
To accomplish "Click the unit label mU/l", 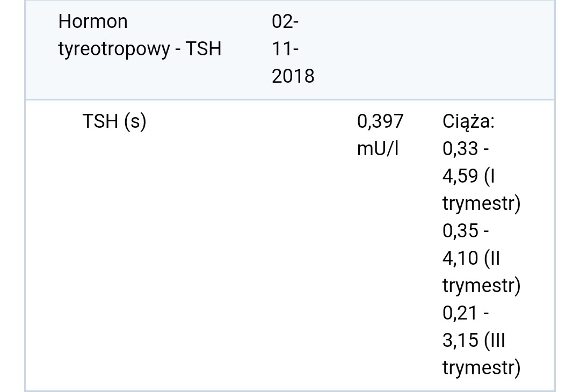I will click(378, 149).
